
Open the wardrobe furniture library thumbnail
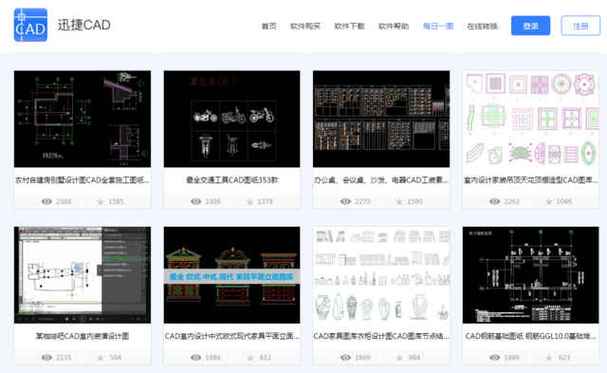381,275
